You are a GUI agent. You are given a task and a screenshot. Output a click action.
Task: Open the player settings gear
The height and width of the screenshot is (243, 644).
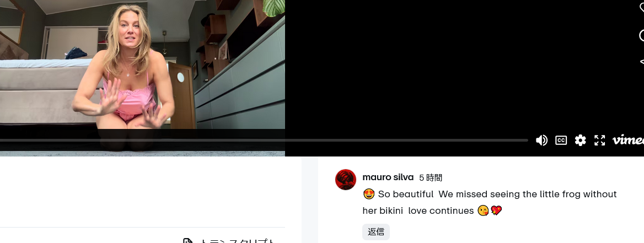(580, 141)
